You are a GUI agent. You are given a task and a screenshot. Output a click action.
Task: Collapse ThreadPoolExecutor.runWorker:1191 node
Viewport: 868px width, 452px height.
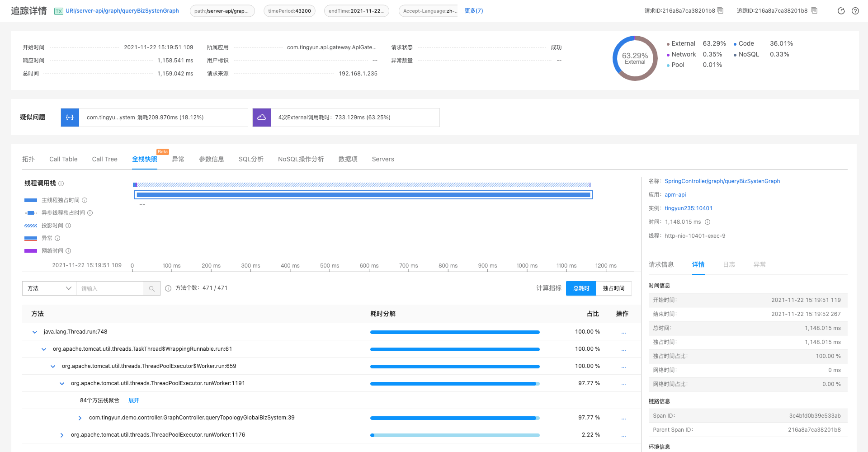coord(62,384)
